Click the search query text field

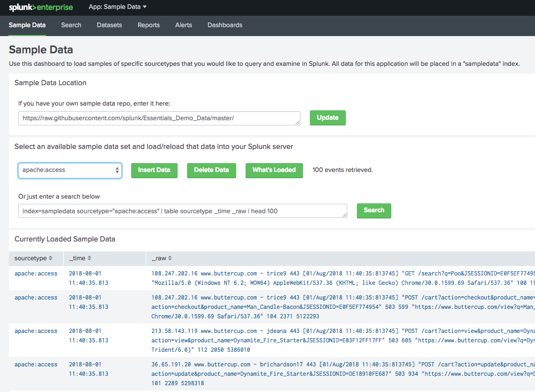point(183,211)
